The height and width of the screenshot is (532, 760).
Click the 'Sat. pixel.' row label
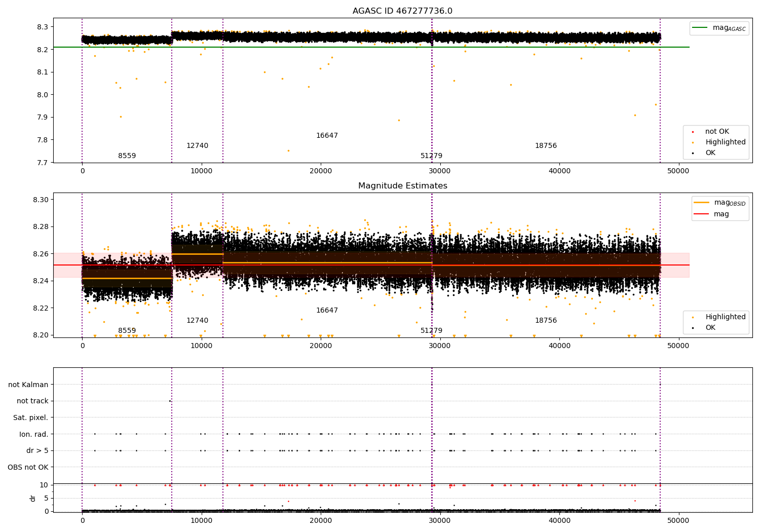tap(31, 418)
